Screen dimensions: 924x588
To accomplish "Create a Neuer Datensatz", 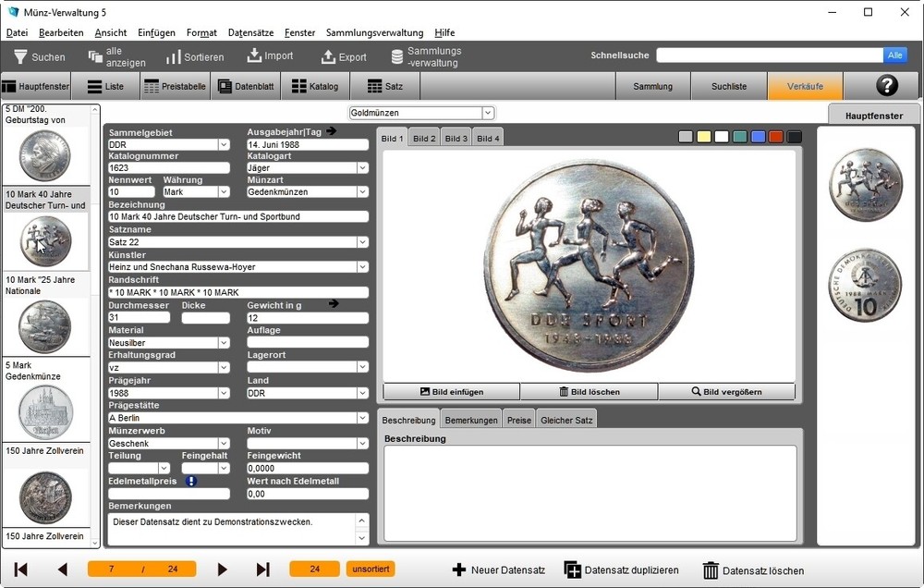I will tap(499, 570).
